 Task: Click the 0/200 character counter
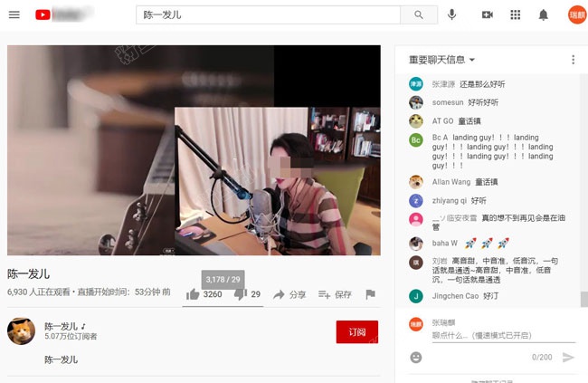click(x=542, y=357)
